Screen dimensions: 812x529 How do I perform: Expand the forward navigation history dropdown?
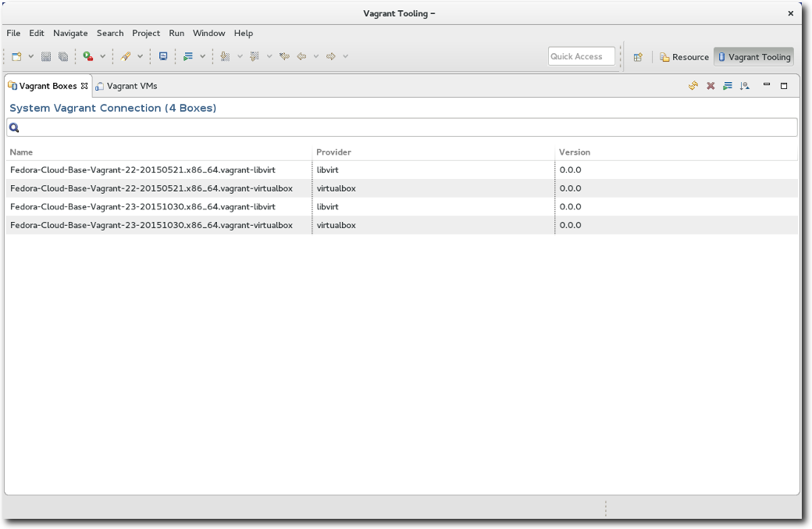coord(345,56)
